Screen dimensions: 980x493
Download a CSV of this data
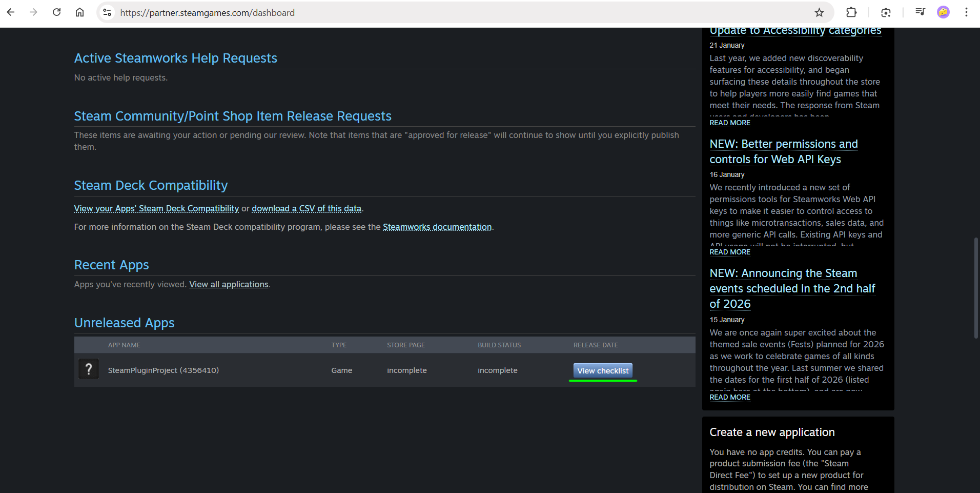click(x=307, y=208)
